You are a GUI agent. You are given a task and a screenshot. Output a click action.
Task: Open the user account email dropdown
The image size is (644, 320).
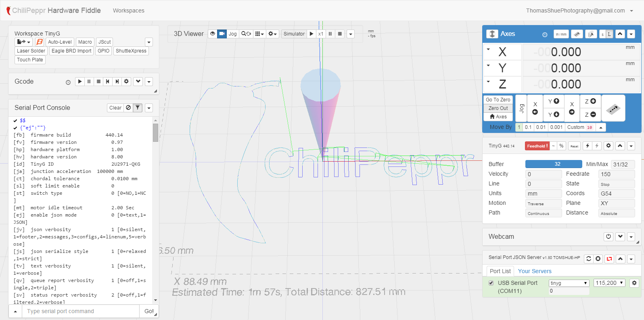[x=580, y=11]
